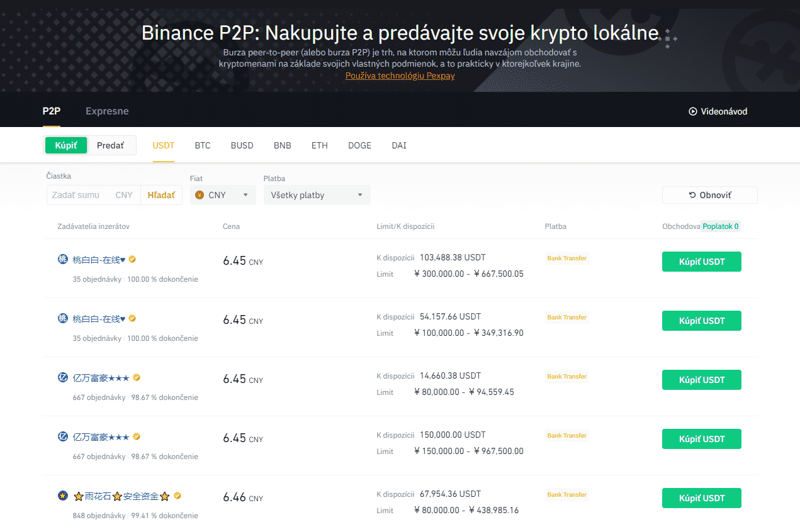Open the Fiat CNY dropdown
This screenshot has width=800, height=532.
tap(223, 195)
